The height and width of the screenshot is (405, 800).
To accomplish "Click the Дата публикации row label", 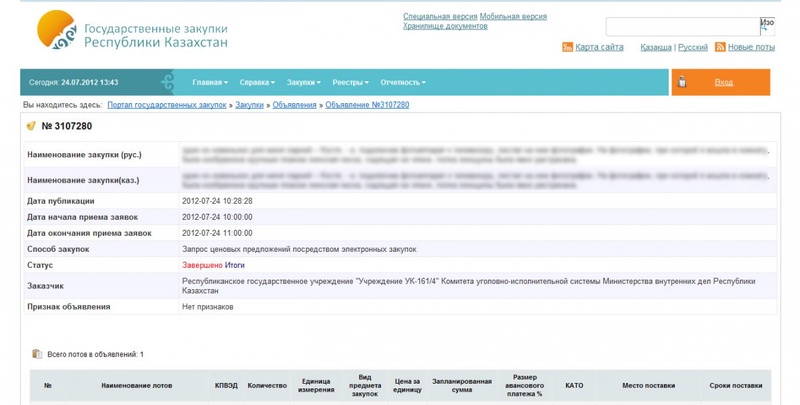I will (61, 201).
